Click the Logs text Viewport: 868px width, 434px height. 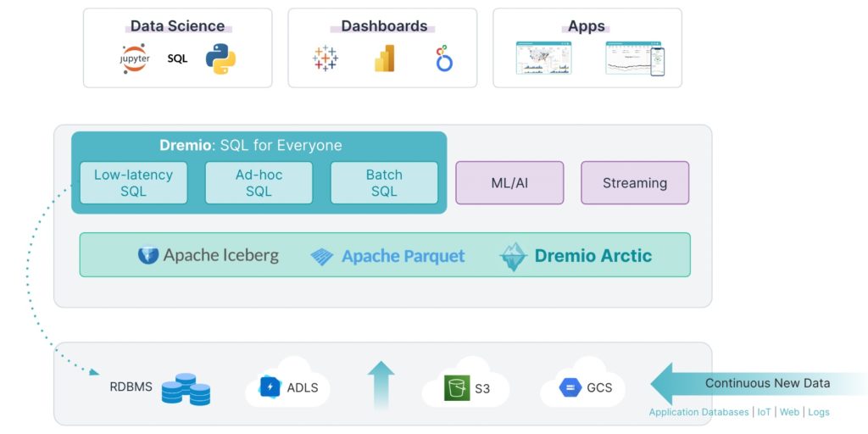pyautogui.click(x=819, y=413)
